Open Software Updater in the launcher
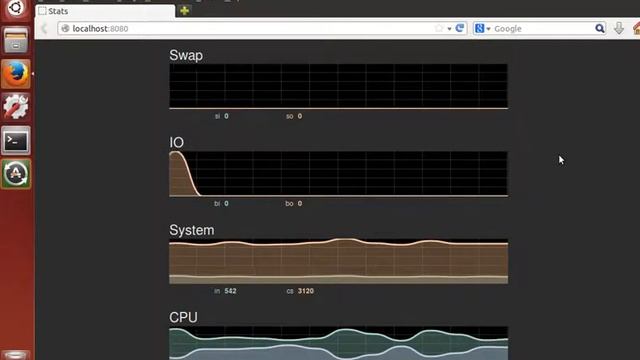The image size is (640, 360). pyautogui.click(x=16, y=174)
